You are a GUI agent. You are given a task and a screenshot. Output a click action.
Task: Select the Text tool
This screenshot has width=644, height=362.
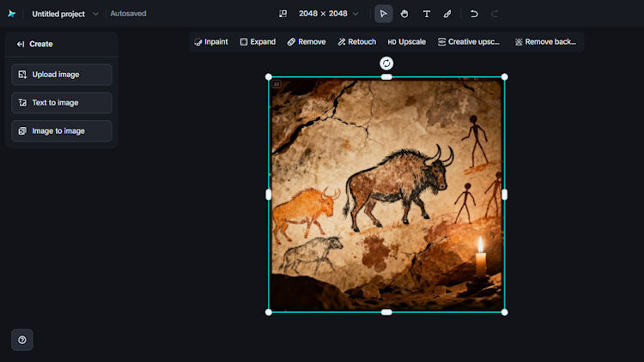(426, 14)
